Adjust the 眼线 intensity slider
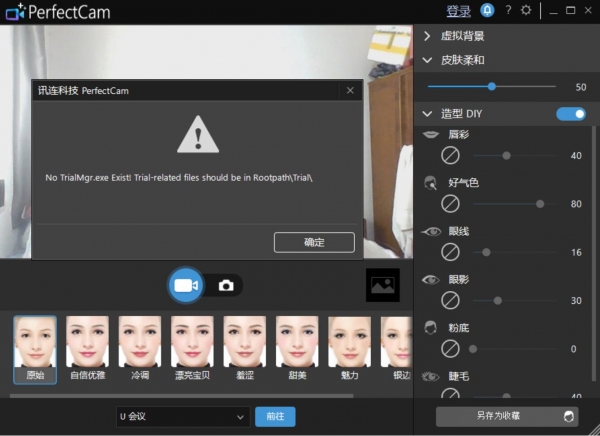Screen dimensions: 600x436 point(515,252)
